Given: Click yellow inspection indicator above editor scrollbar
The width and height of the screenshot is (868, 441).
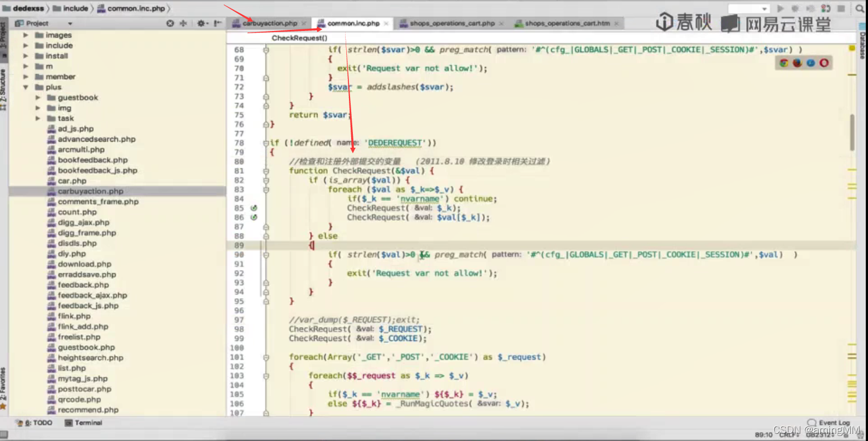Looking at the screenshot, I should tap(852, 49).
